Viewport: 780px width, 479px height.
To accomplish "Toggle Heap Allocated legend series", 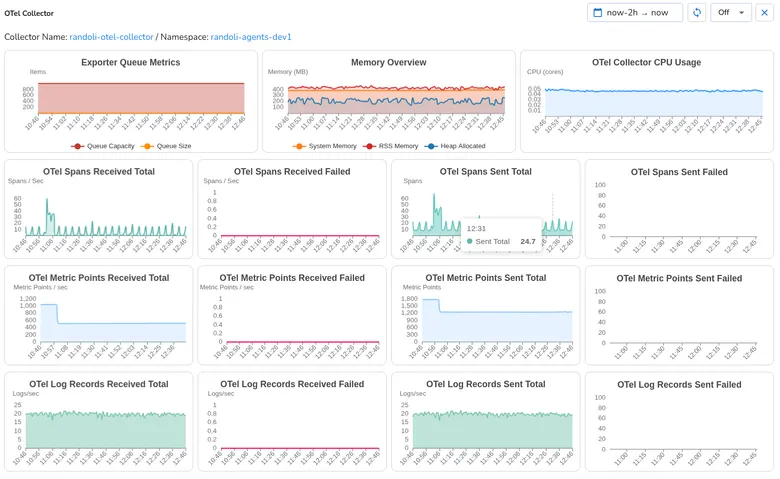I will [455, 146].
